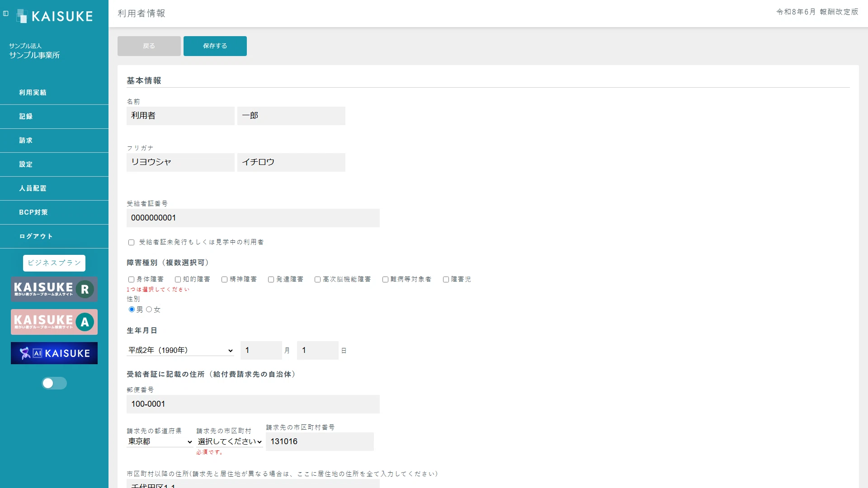The height and width of the screenshot is (488, 868).
Task: Open the KAISUKE A banner
Action: click(x=54, y=322)
